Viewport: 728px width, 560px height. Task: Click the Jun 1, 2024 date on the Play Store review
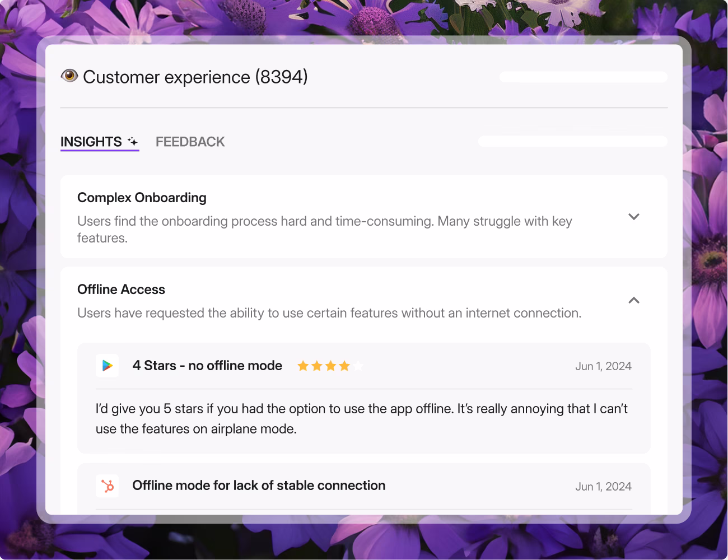coord(603,366)
